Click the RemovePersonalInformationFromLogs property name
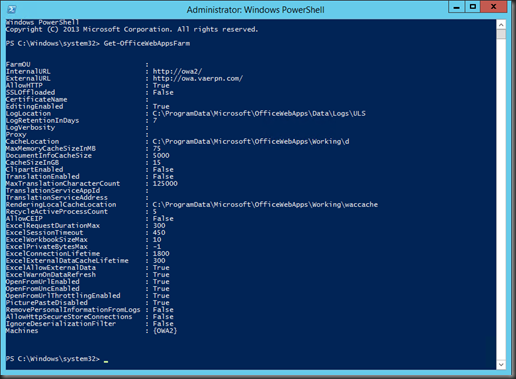The width and height of the screenshot is (516, 379). 73,309
